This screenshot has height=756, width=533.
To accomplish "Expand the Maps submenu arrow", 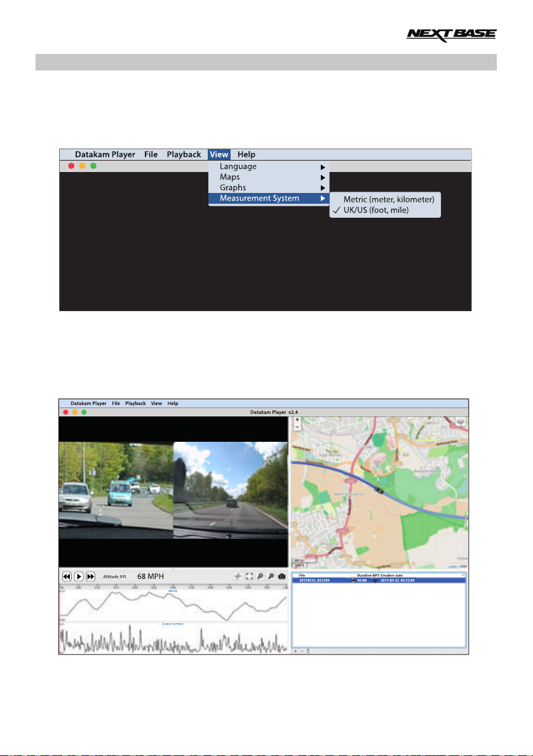I will (323, 178).
